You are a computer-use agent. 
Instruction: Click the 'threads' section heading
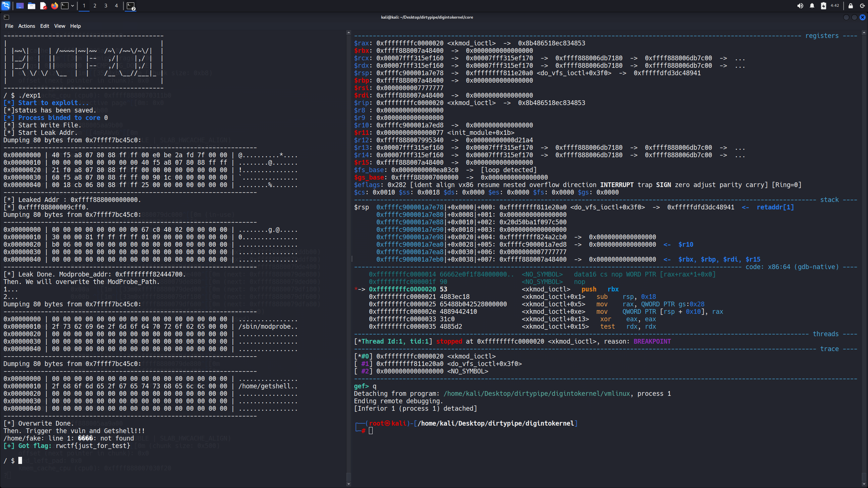point(826,334)
